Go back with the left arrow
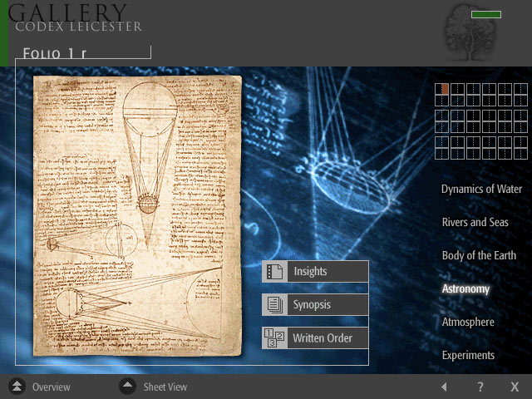 pyautogui.click(x=444, y=387)
